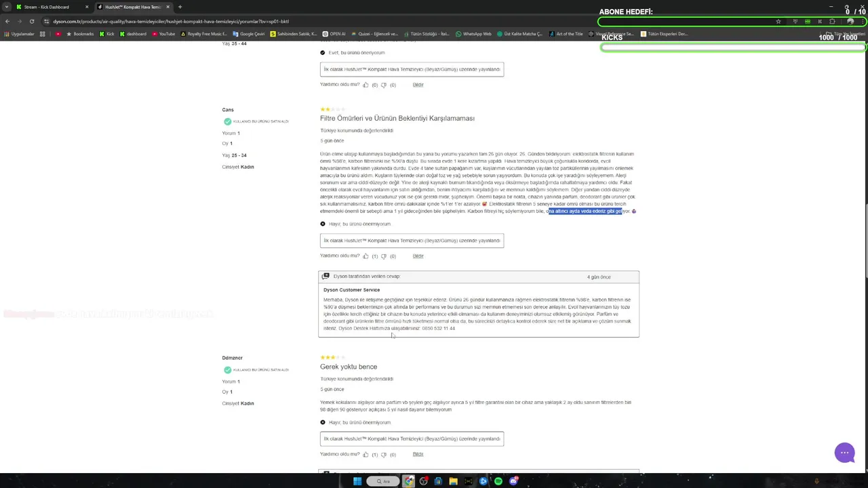The width and height of the screenshot is (868, 488).
Task: Open the Kick bookmark
Action: pyautogui.click(x=107, y=34)
